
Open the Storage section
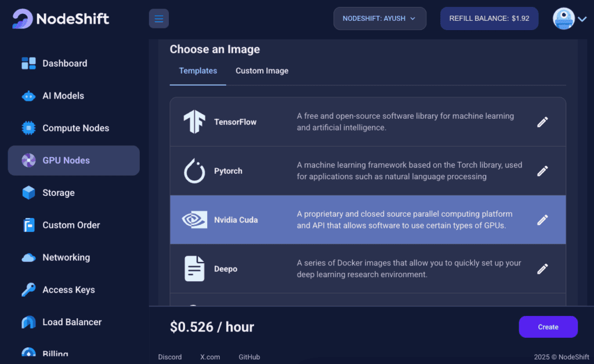59,193
